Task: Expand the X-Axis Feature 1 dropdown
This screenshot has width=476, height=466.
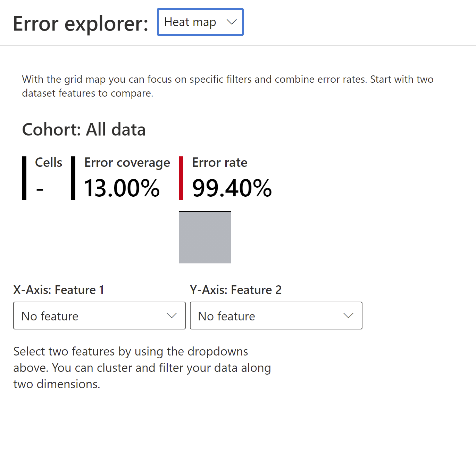Action: click(99, 316)
